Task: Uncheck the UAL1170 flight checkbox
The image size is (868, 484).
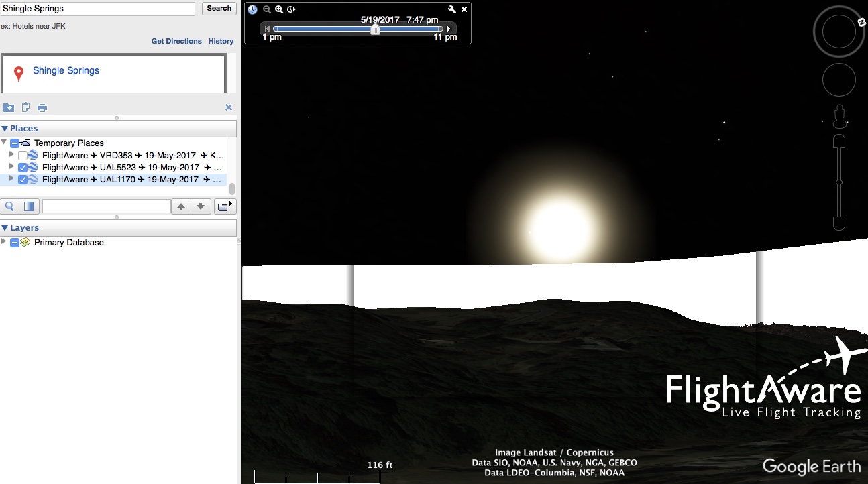Action: click(23, 180)
